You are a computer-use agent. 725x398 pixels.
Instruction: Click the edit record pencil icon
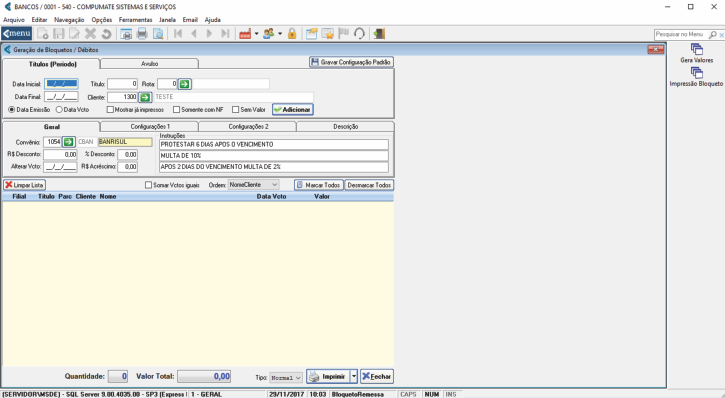[x=74, y=33]
